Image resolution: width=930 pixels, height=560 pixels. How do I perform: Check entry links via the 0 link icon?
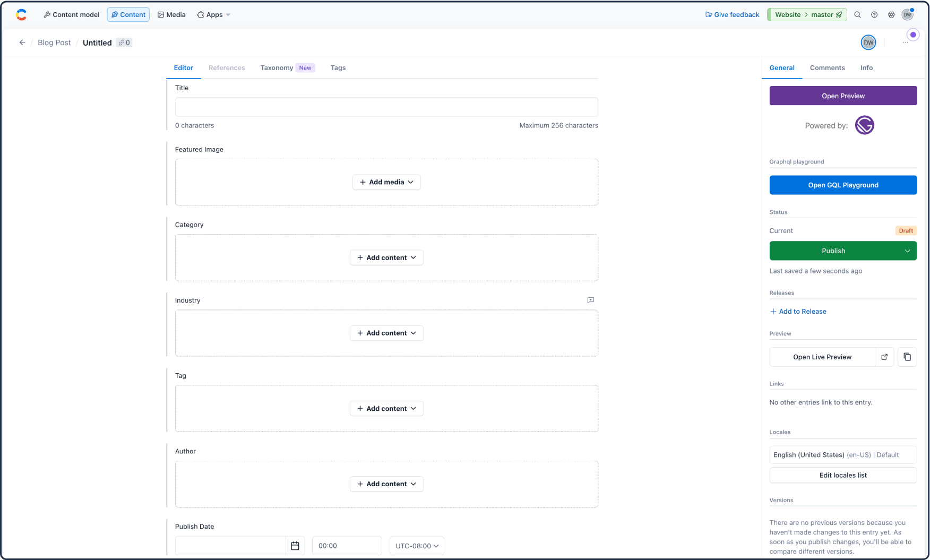(x=124, y=42)
